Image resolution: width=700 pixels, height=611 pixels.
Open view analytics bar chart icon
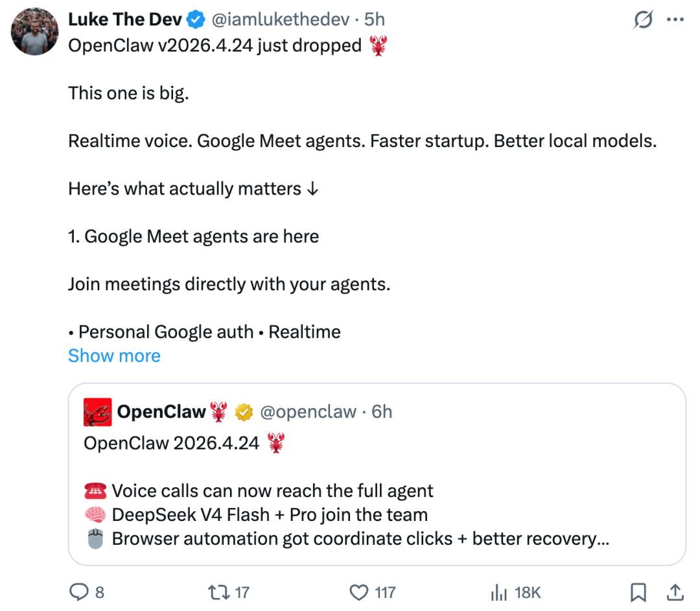click(x=498, y=592)
